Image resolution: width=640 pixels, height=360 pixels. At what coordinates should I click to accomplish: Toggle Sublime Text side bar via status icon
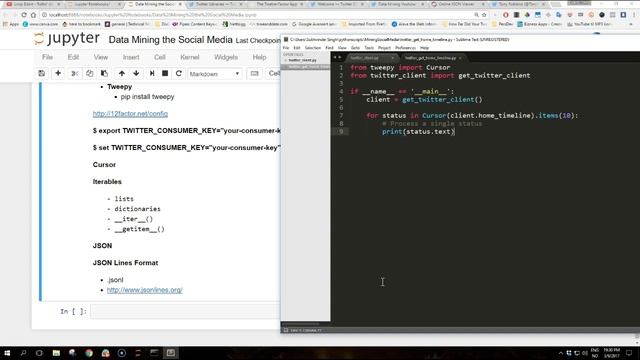pyautogui.click(x=286, y=330)
